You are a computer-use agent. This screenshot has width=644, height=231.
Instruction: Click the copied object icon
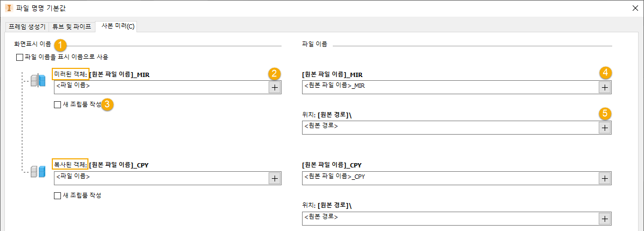(x=38, y=172)
